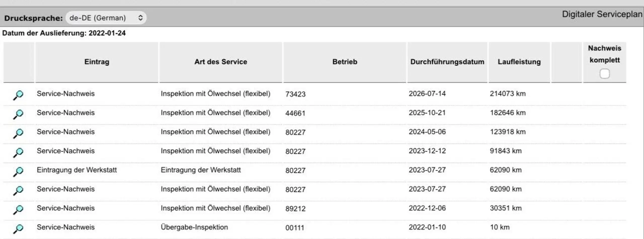The width and height of the screenshot is (644, 239).
Task: Click the Laufleistung column header
Action: tap(519, 62)
